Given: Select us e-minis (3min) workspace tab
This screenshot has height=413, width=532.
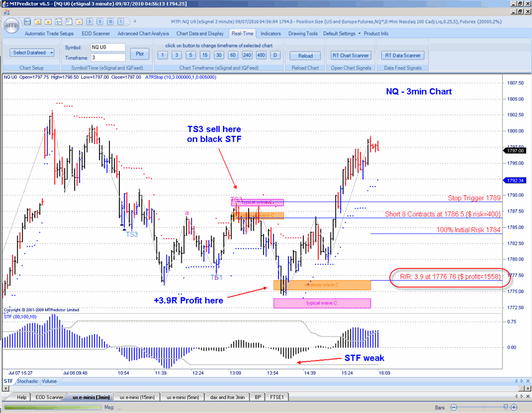Looking at the screenshot, I should tap(91, 397).
